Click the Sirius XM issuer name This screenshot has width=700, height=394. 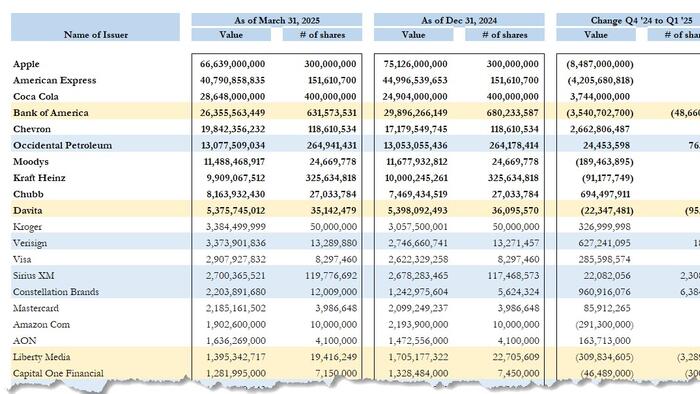coord(33,276)
